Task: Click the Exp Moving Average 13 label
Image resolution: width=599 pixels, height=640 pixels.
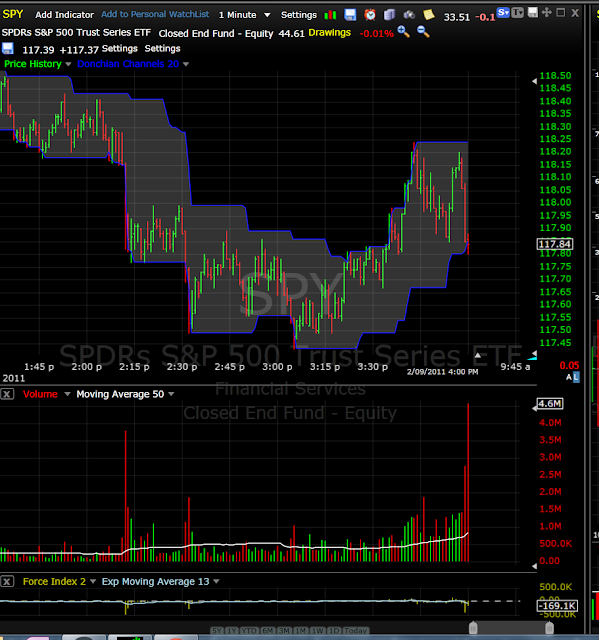Action: 155,581
